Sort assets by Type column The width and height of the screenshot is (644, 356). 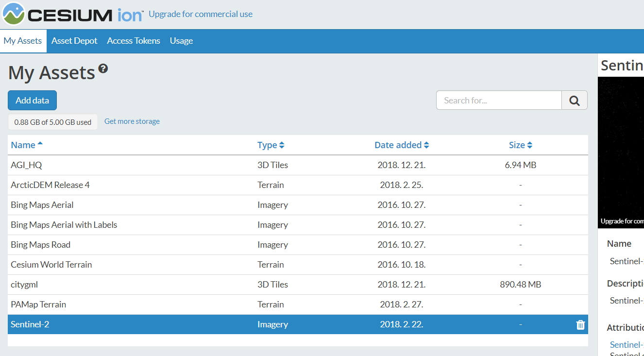(x=271, y=145)
